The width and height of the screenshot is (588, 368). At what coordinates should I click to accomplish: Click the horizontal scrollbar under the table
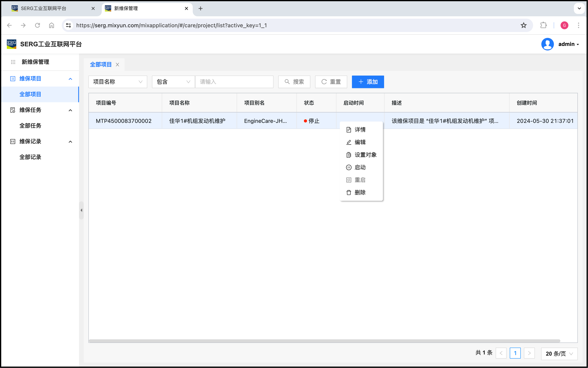pyautogui.click(x=324, y=341)
